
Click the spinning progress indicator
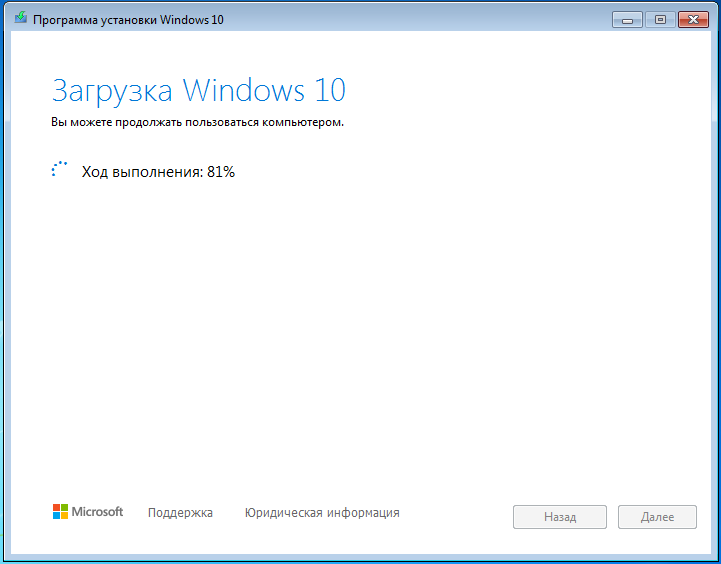pos(59,169)
